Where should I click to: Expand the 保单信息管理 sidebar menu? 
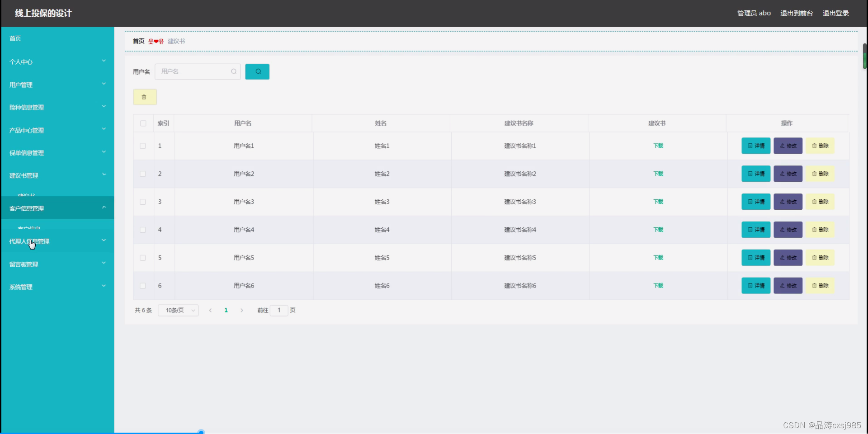point(57,153)
